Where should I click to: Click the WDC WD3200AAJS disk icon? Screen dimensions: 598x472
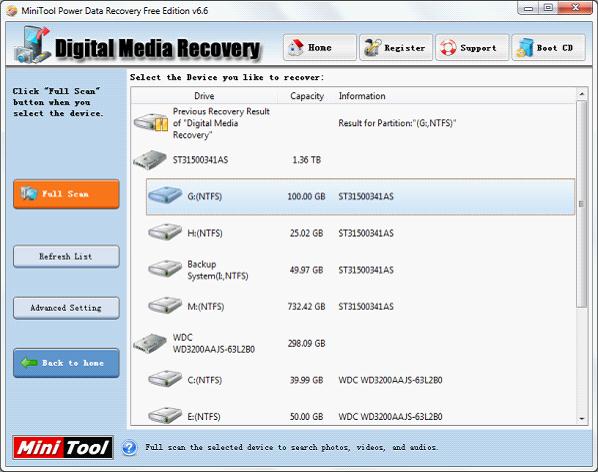coord(150,343)
